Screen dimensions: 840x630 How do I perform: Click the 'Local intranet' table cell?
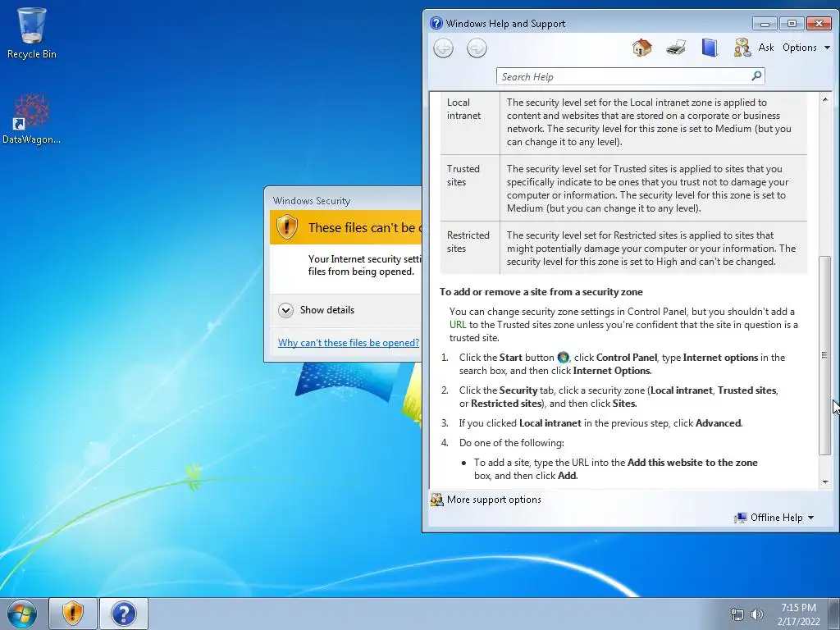point(470,123)
